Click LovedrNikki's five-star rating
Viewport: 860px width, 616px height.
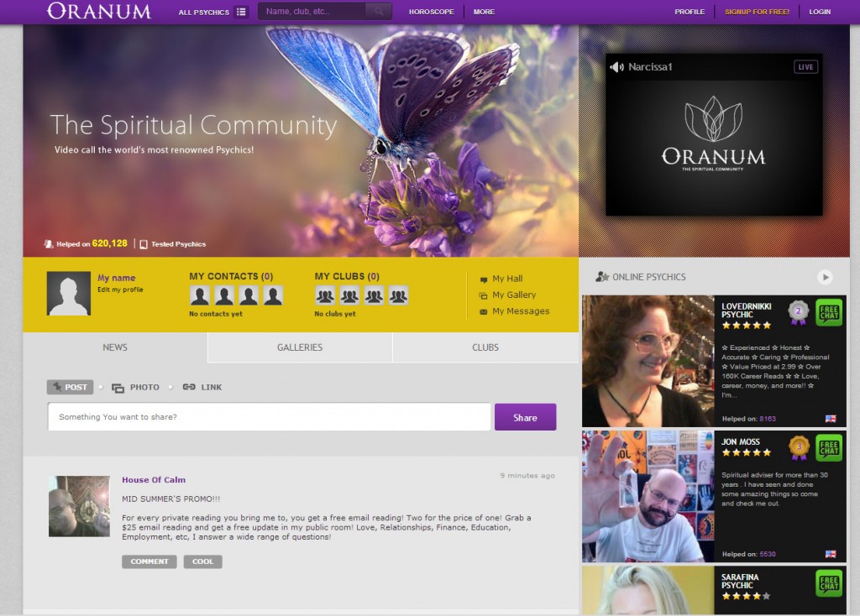747,326
